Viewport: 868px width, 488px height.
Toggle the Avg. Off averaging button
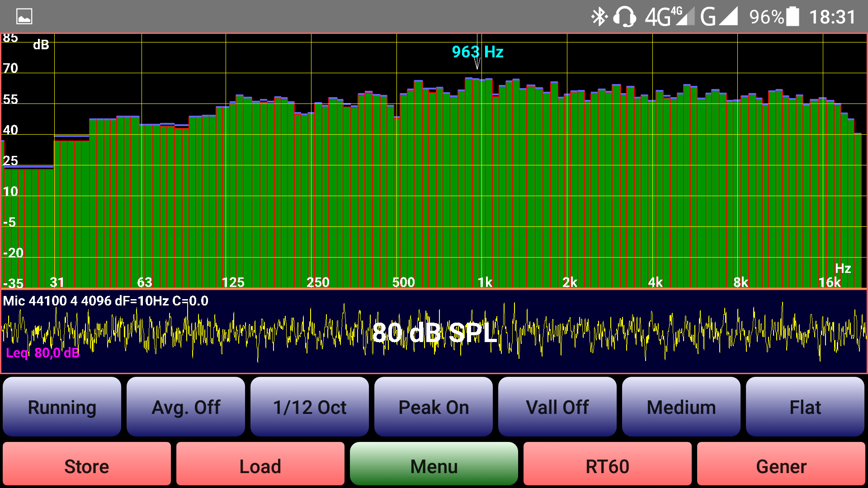pyautogui.click(x=186, y=407)
